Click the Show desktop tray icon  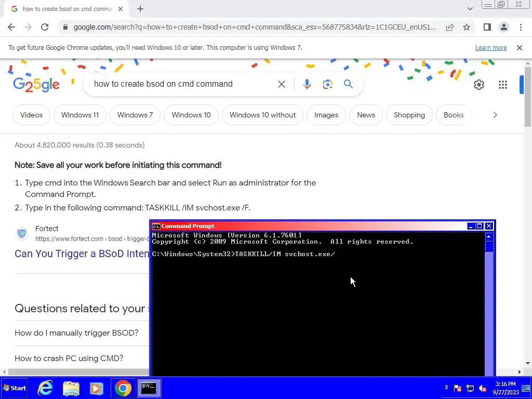tap(526, 388)
